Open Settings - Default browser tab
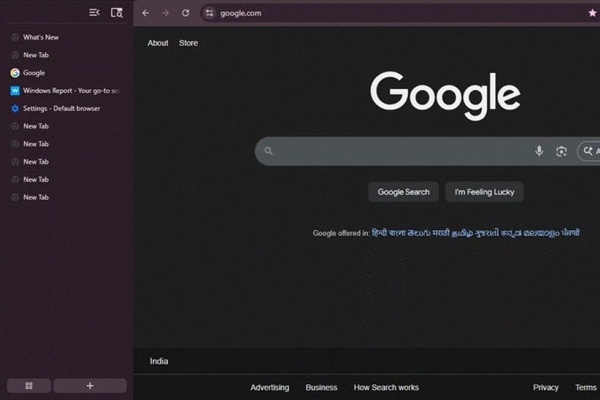Image resolution: width=600 pixels, height=400 pixels. click(x=61, y=108)
